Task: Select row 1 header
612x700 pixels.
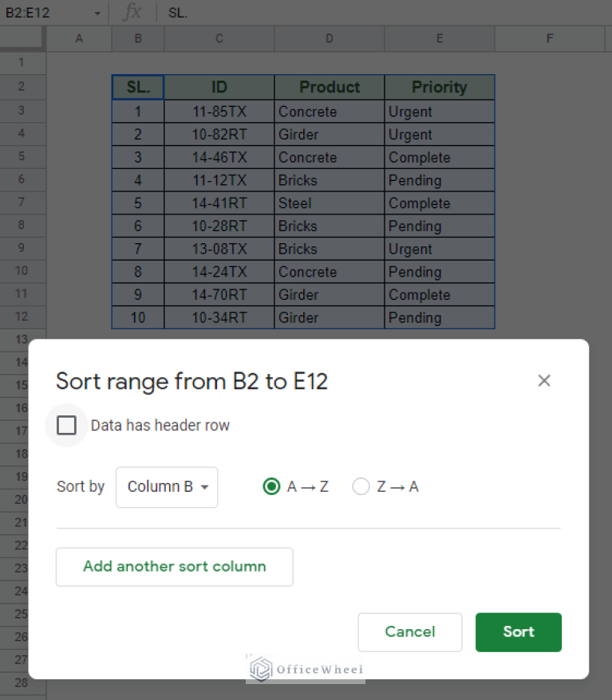Action: coord(22,63)
